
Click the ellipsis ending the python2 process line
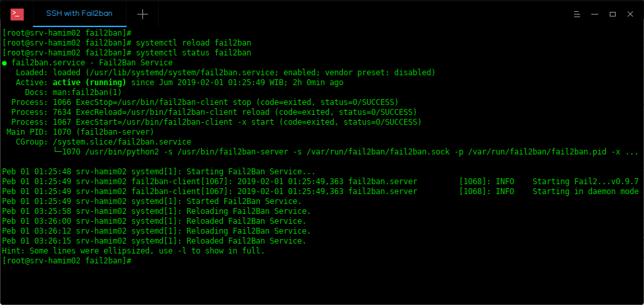(x=631, y=152)
